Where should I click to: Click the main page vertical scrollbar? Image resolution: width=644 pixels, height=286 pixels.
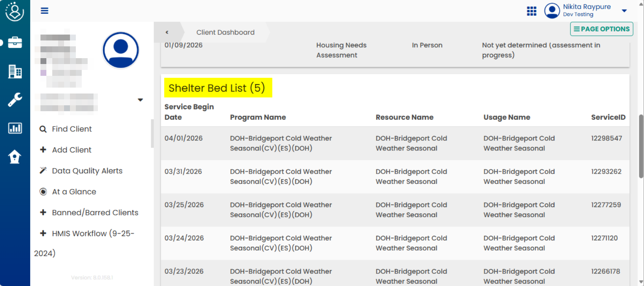pos(641,145)
